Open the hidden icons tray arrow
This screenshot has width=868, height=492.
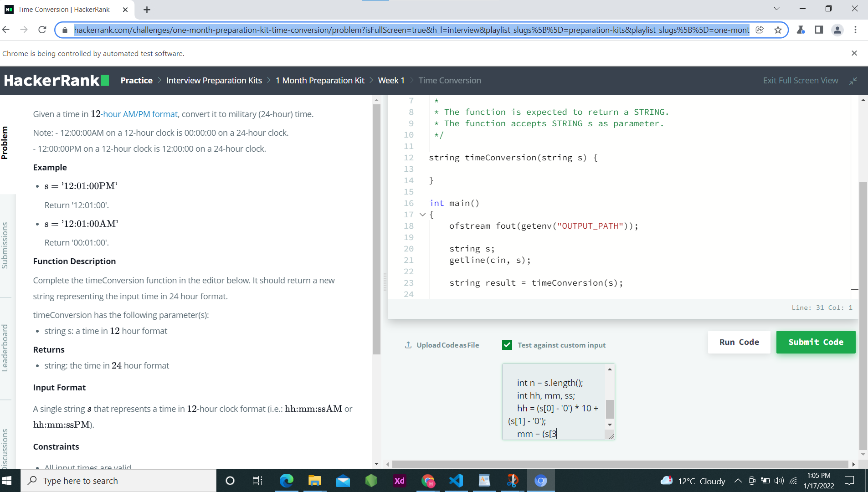[x=737, y=481]
